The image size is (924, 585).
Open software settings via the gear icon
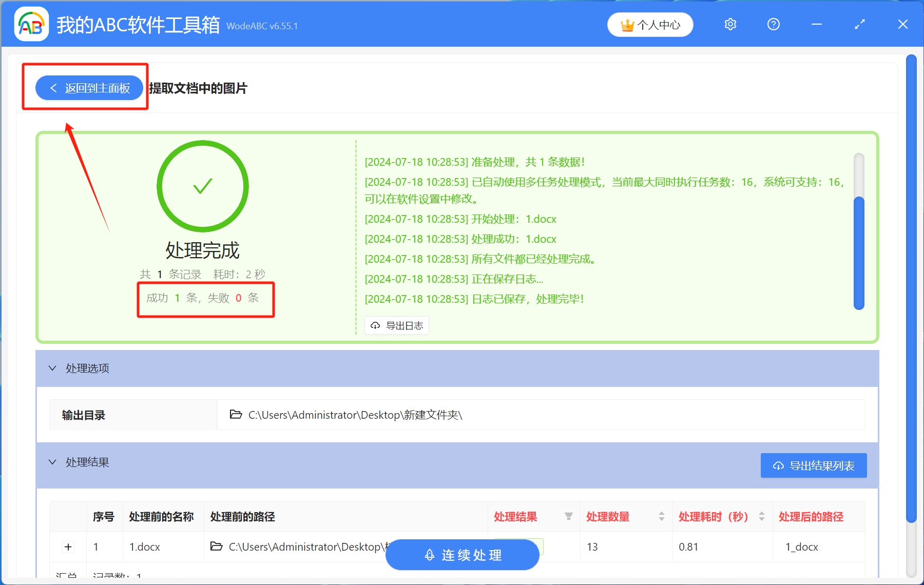point(730,24)
